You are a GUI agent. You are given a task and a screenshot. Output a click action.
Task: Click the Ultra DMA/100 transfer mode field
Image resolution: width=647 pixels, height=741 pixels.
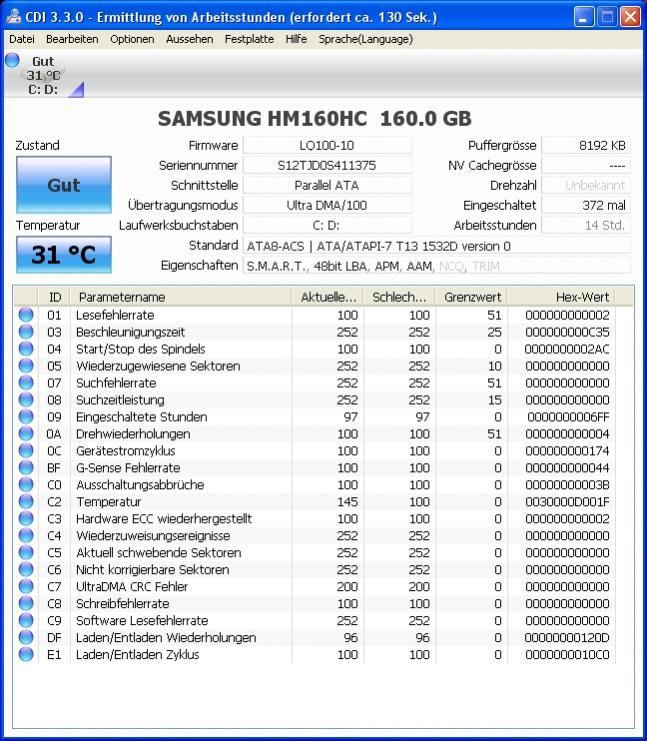pos(327,205)
